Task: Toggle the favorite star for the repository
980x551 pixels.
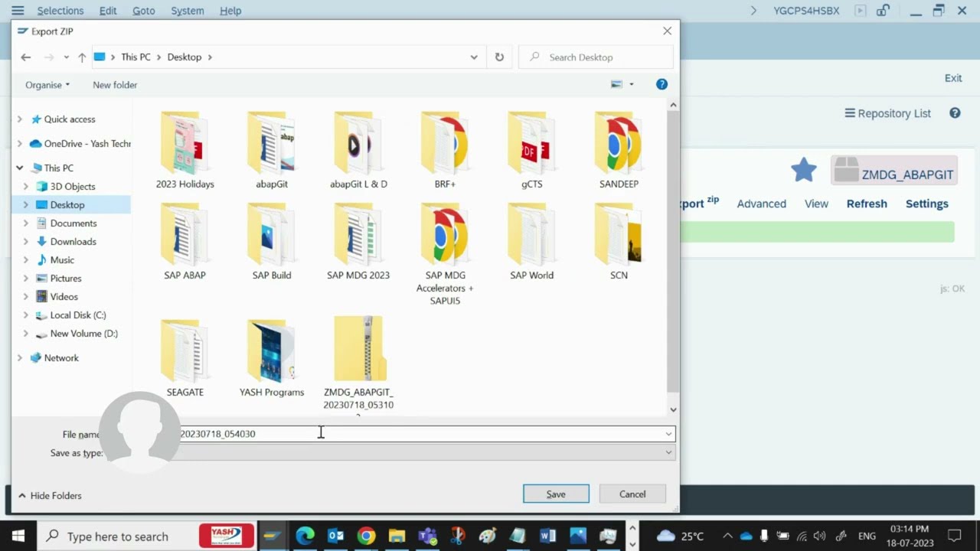Action: (804, 170)
